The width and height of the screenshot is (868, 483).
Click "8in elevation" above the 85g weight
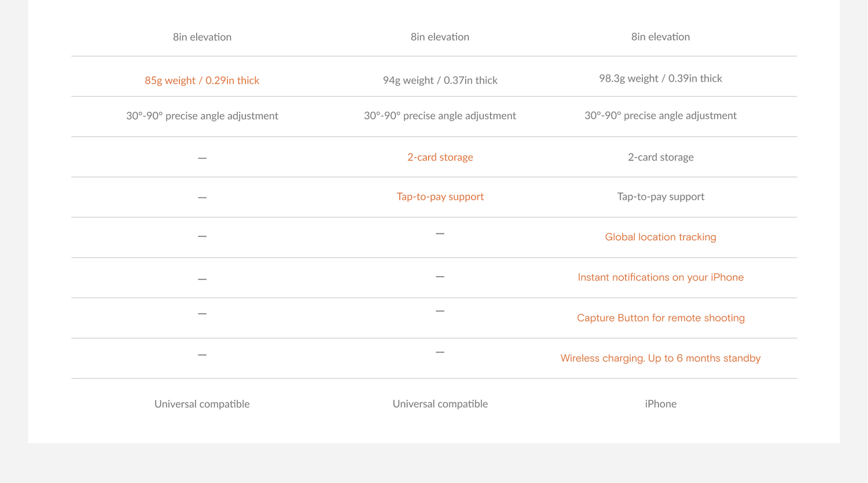(x=202, y=37)
